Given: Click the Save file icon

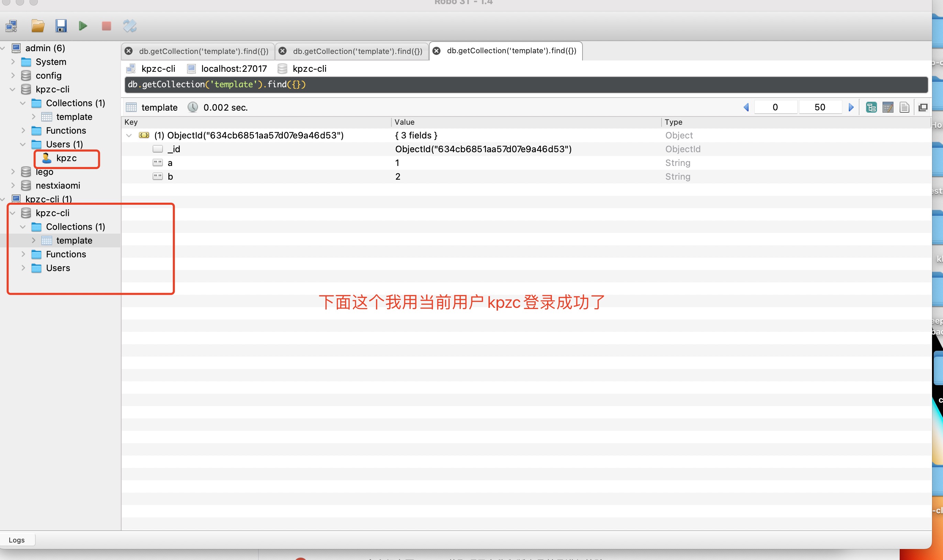Looking at the screenshot, I should point(60,26).
